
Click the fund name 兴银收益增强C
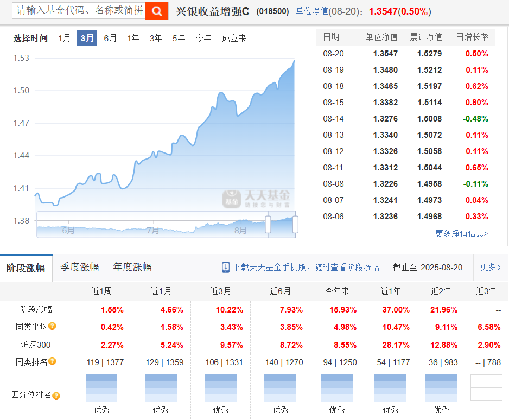pos(213,11)
